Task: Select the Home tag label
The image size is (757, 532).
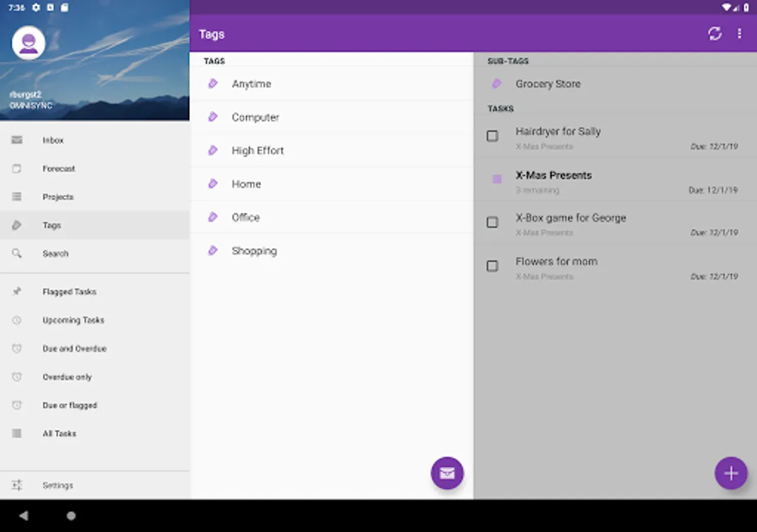Action: (246, 184)
